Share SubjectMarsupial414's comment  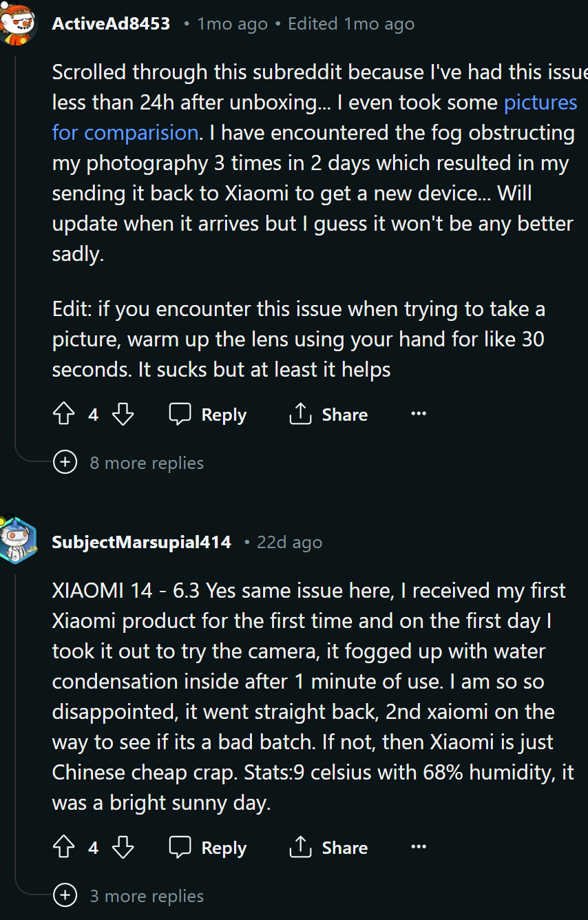[x=328, y=848]
